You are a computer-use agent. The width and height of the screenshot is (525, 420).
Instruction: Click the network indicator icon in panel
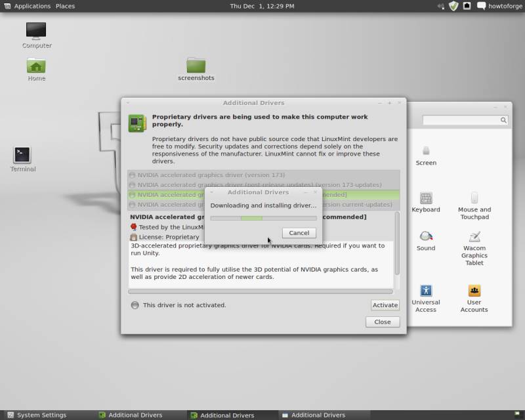pyautogui.click(x=467, y=6)
